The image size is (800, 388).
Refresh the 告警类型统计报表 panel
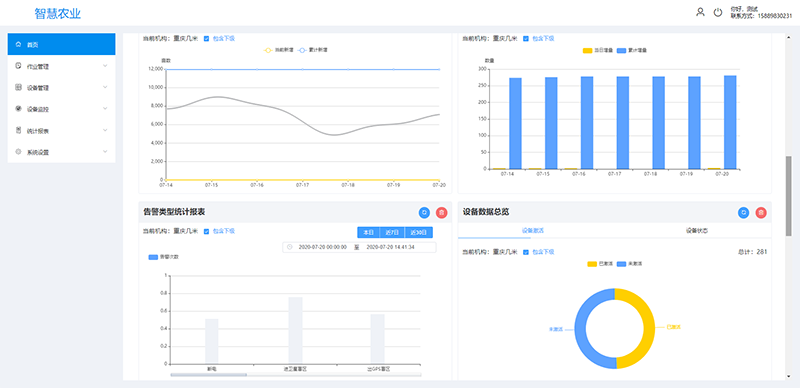[x=424, y=212]
